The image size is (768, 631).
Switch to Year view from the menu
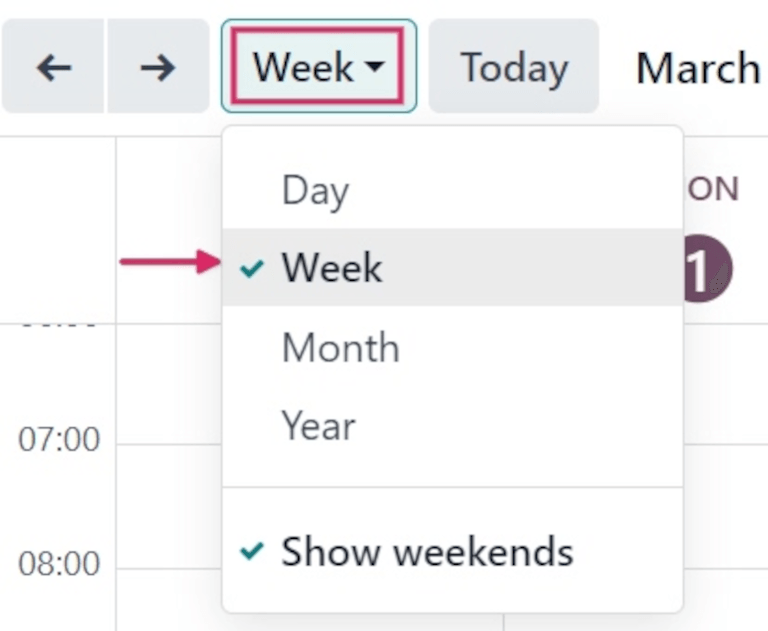318,426
